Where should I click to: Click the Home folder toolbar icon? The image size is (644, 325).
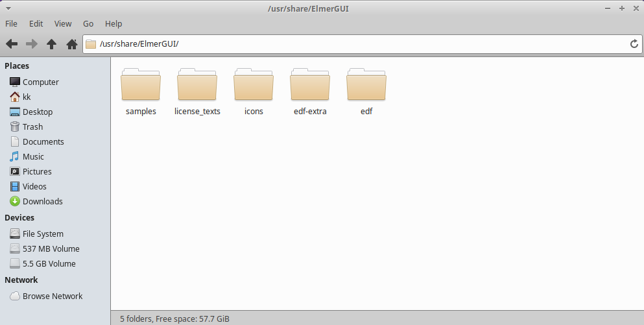tap(72, 44)
